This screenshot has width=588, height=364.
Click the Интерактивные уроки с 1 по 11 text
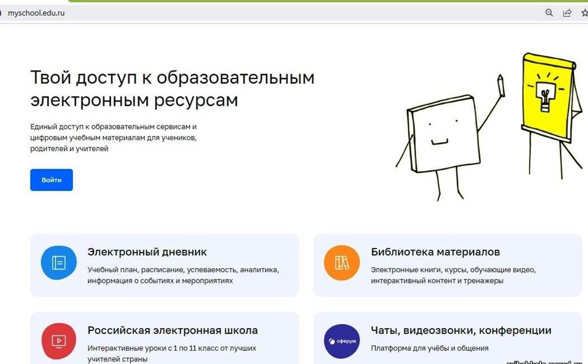tap(171, 348)
